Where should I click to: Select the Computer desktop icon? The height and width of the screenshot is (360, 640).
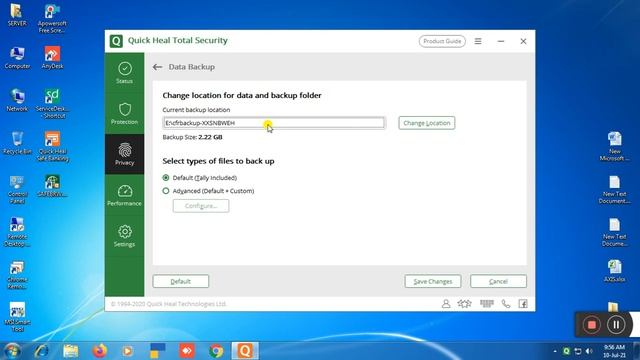click(17, 58)
